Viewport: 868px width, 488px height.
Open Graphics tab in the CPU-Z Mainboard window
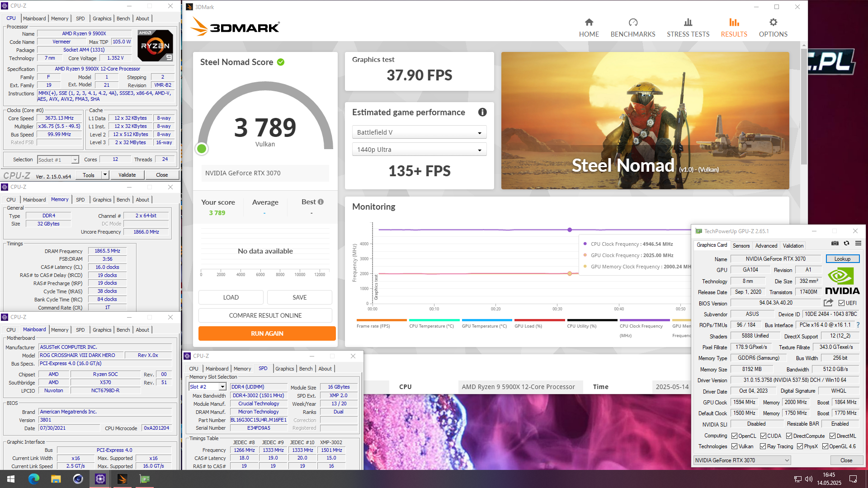coord(102,330)
